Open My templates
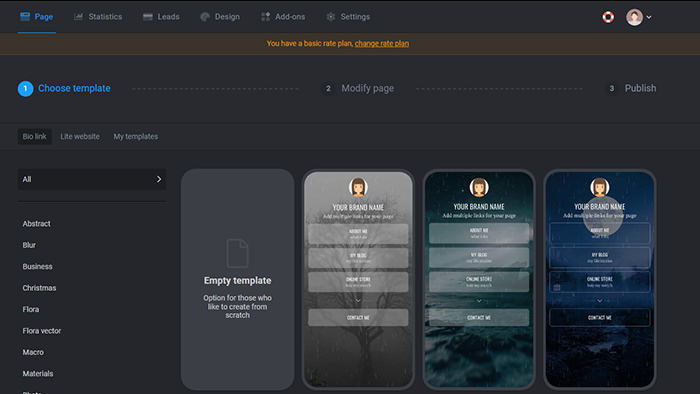This screenshot has height=394, width=700. click(136, 137)
